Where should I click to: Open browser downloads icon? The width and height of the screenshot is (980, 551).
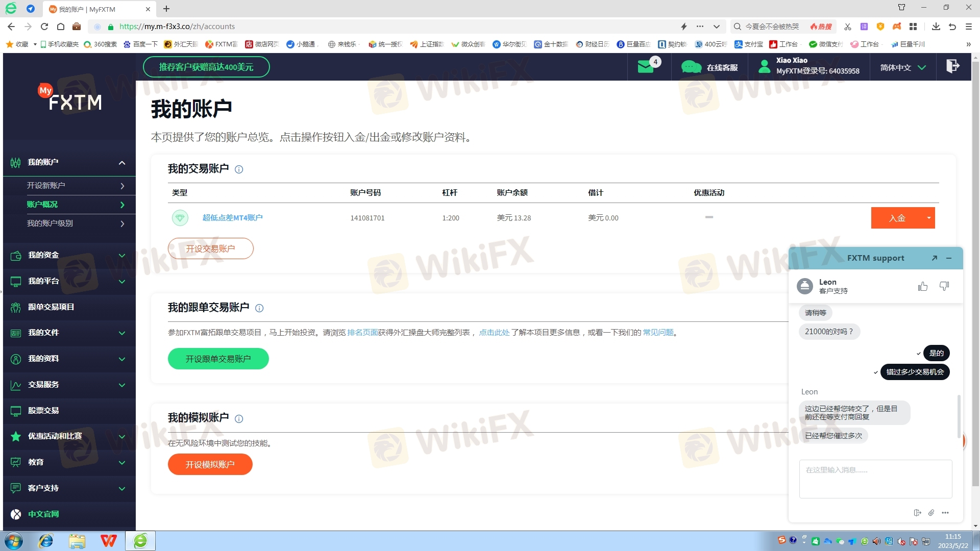(x=936, y=27)
